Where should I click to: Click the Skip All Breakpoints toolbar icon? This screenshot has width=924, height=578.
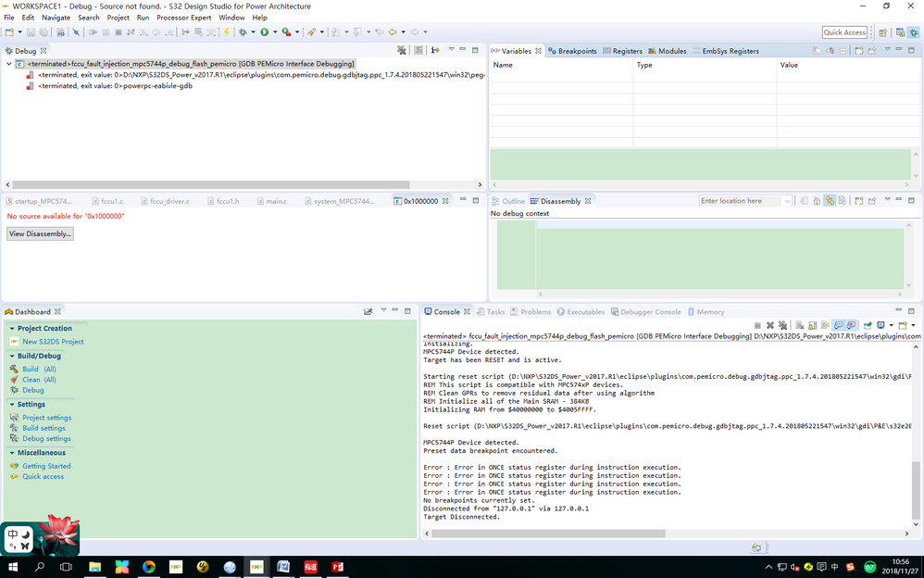[76, 31]
